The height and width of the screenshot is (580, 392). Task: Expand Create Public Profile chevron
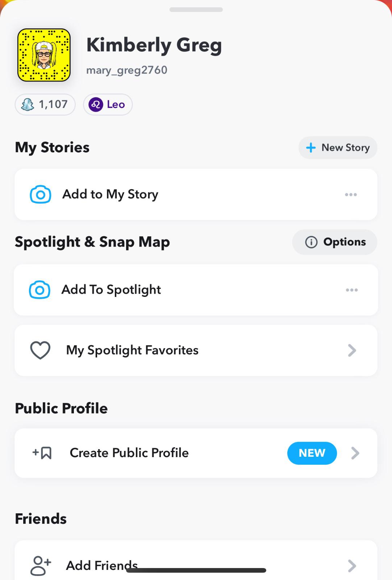[x=355, y=453]
